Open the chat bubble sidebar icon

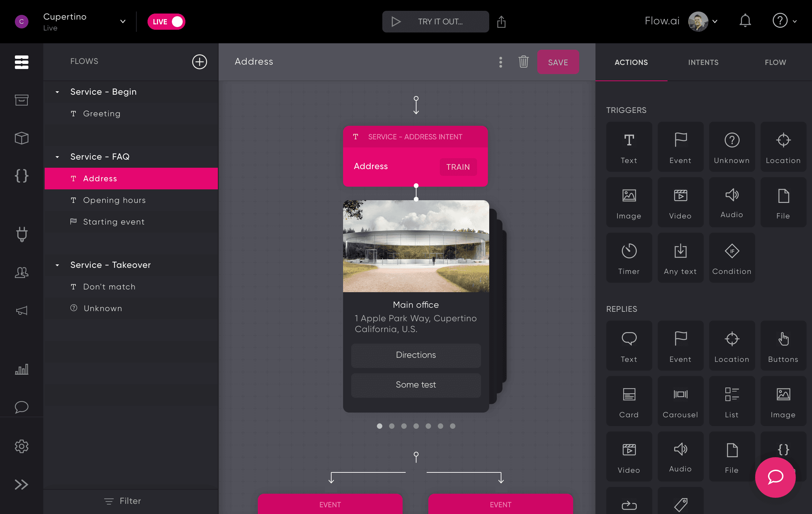click(x=22, y=407)
